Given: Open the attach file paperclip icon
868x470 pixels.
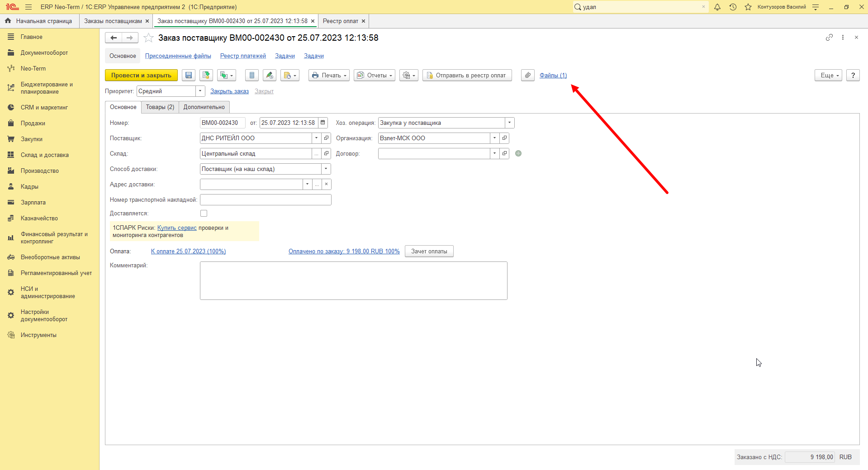Looking at the screenshot, I should click(528, 76).
